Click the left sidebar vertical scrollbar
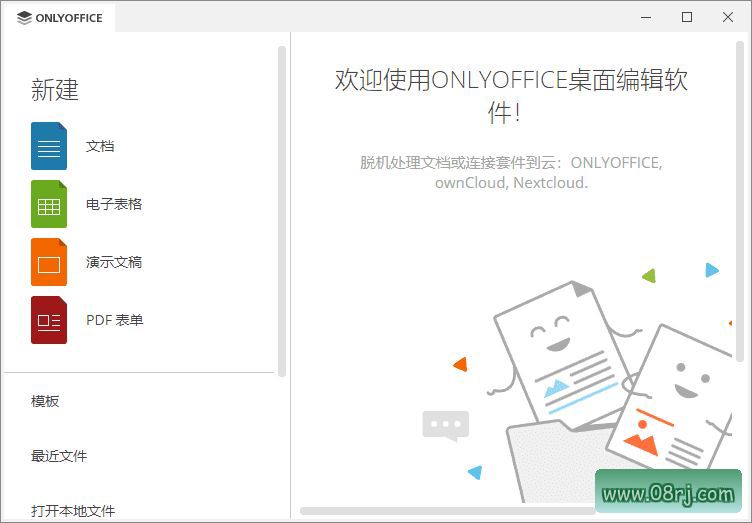The width and height of the screenshot is (752, 523). tap(282, 211)
